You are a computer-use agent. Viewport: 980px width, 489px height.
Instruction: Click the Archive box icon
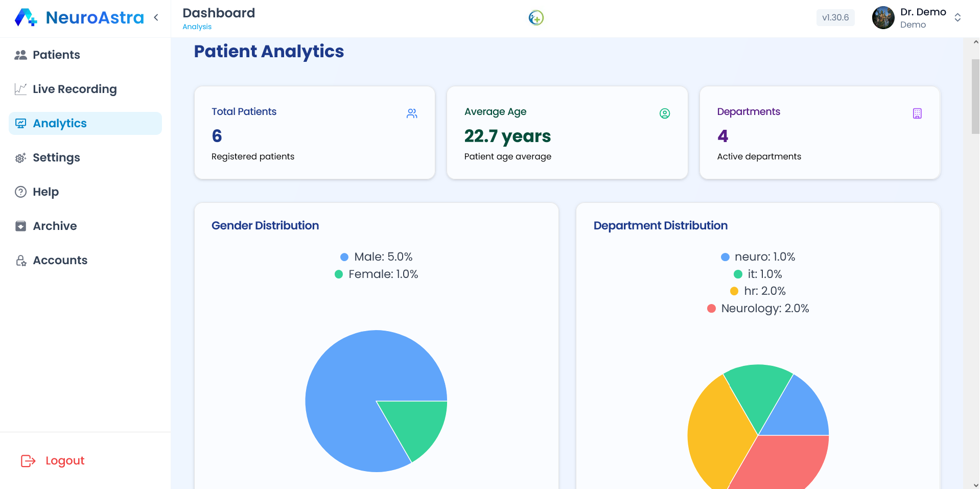click(x=20, y=226)
